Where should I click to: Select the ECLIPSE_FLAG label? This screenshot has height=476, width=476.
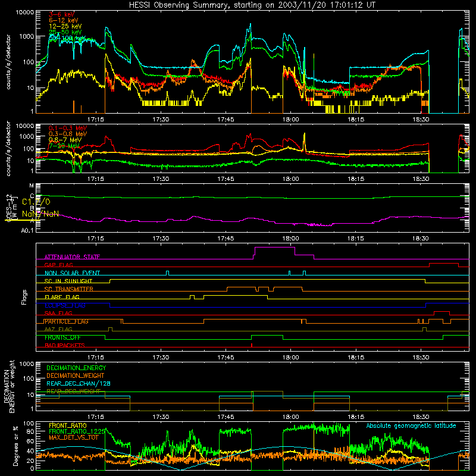(x=65, y=305)
